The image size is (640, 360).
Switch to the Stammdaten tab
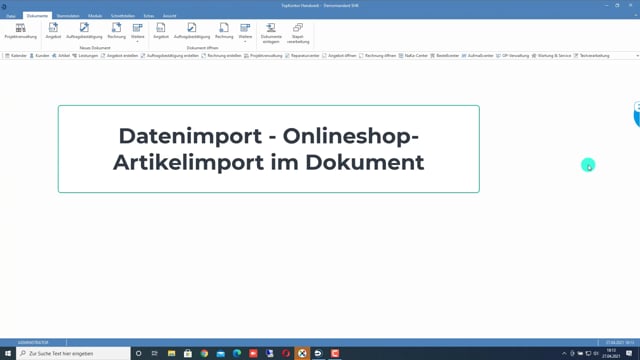click(x=68, y=16)
